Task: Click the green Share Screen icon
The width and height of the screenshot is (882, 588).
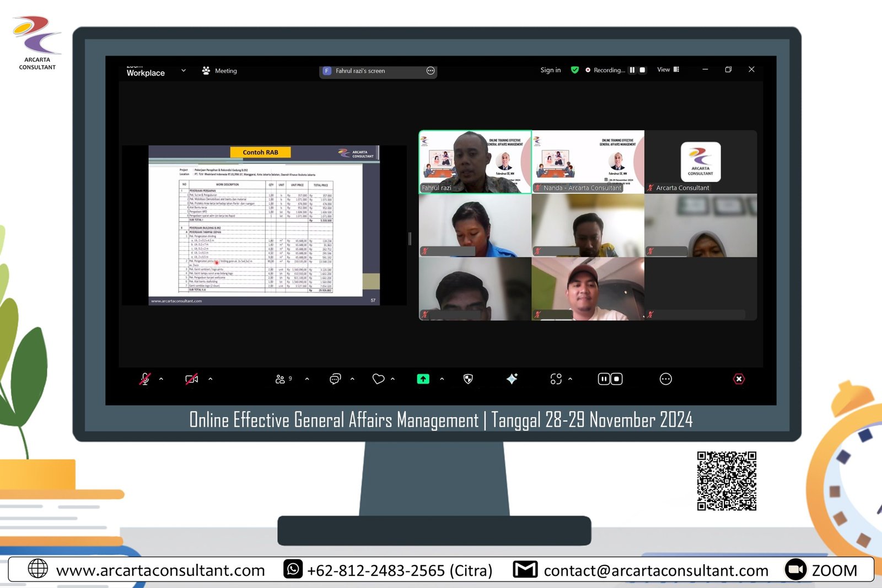Action: point(423,379)
